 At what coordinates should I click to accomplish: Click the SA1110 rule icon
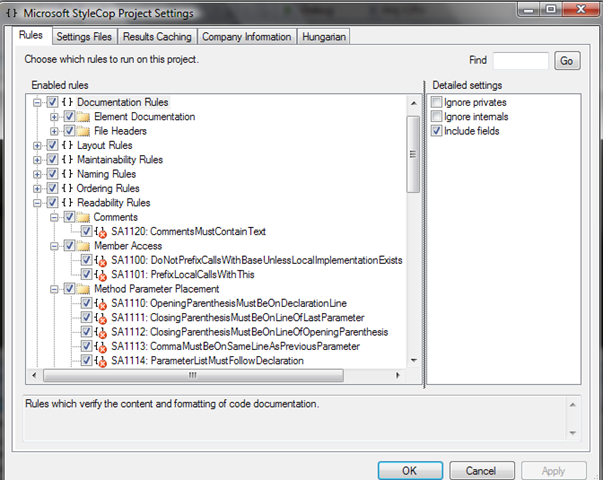[x=101, y=304]
